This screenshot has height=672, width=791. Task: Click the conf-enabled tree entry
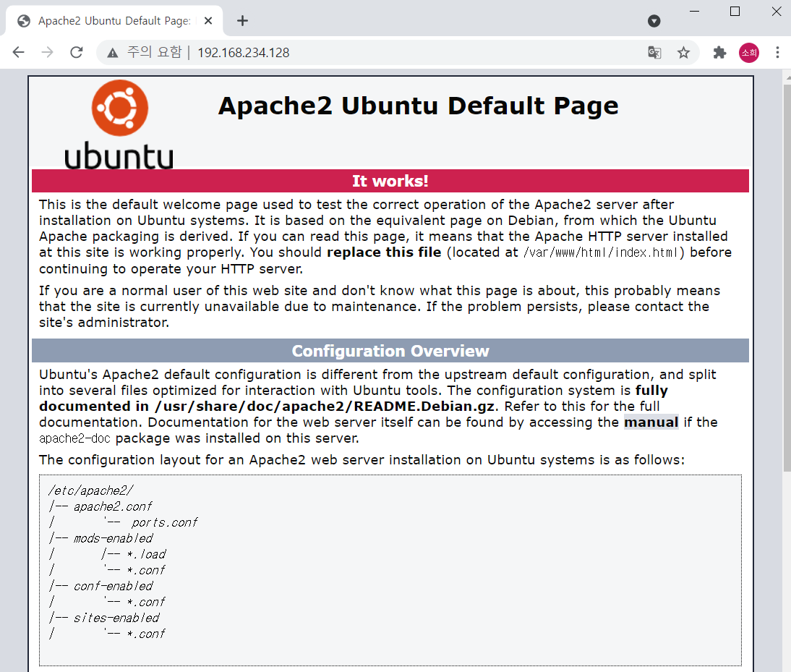click(113, 586)
